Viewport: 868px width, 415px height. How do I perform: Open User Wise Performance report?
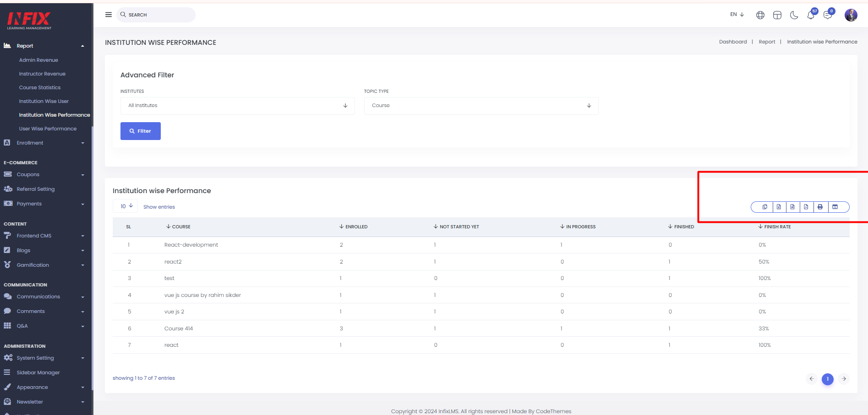coord(48,129)
